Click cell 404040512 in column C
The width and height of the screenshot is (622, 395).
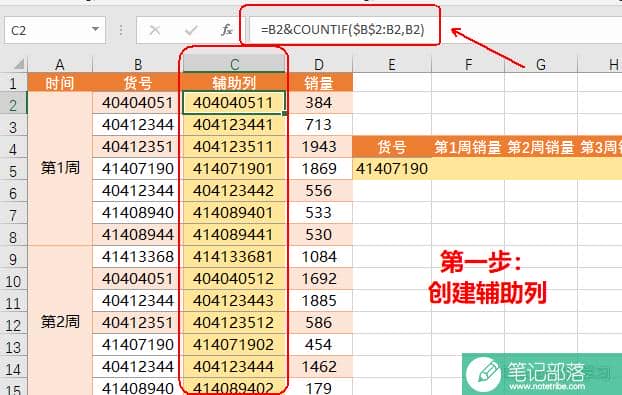click(234, 278)
